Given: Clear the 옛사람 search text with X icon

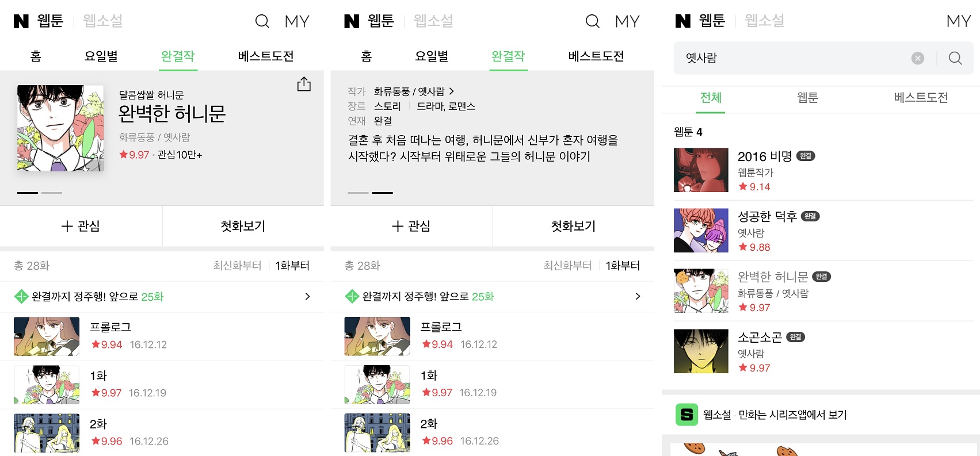Looking at the screenshot, I should pyautogui.click(x=918, y=58).
